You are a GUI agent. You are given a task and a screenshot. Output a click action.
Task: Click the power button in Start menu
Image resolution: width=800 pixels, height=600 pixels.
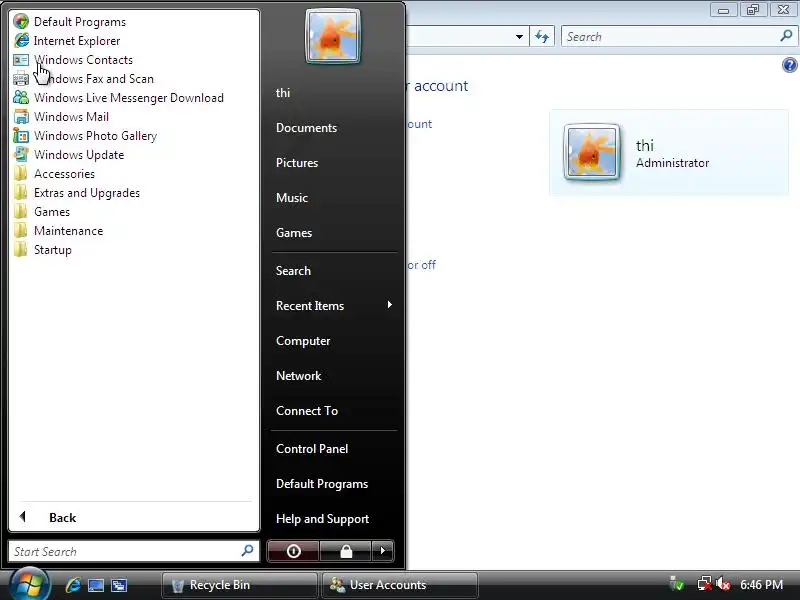293,551
